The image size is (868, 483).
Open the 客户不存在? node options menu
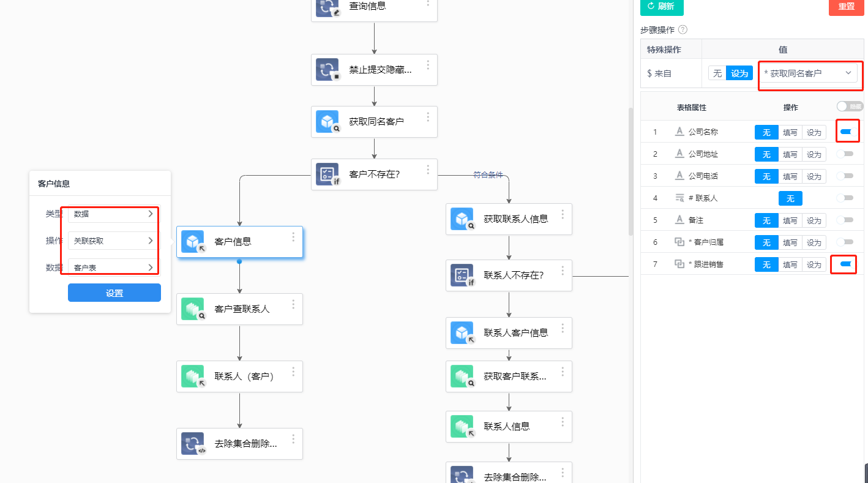pyautogui.click(x=428, y=170)
